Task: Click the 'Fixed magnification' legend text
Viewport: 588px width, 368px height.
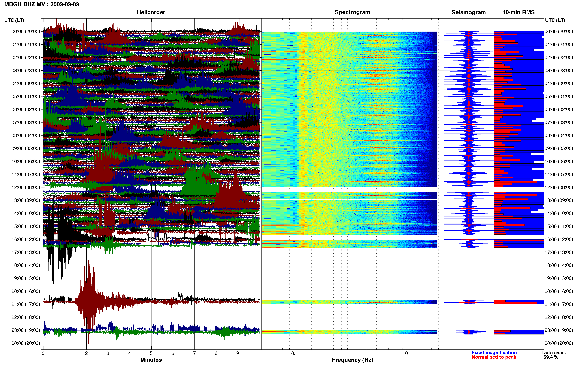Action: pos(494,352)
